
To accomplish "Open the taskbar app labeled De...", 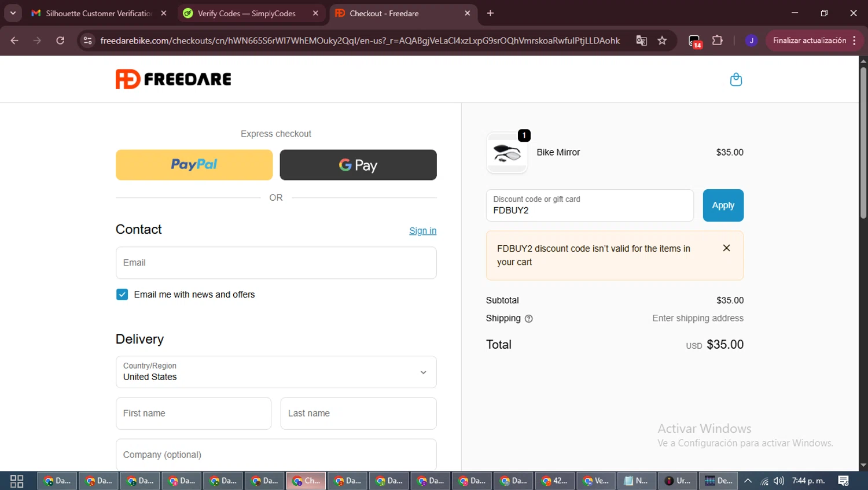I will 719,481.
